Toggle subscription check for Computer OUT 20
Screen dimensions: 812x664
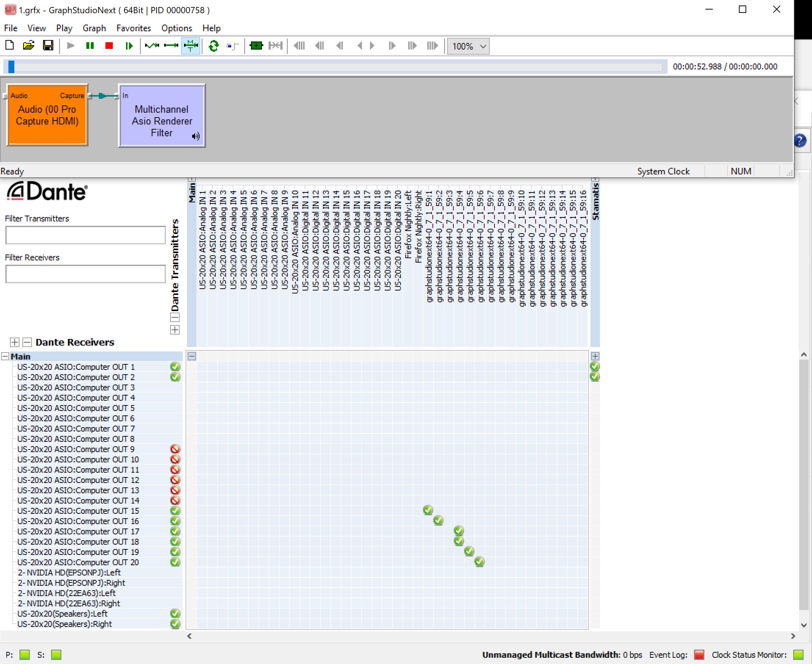479,562
